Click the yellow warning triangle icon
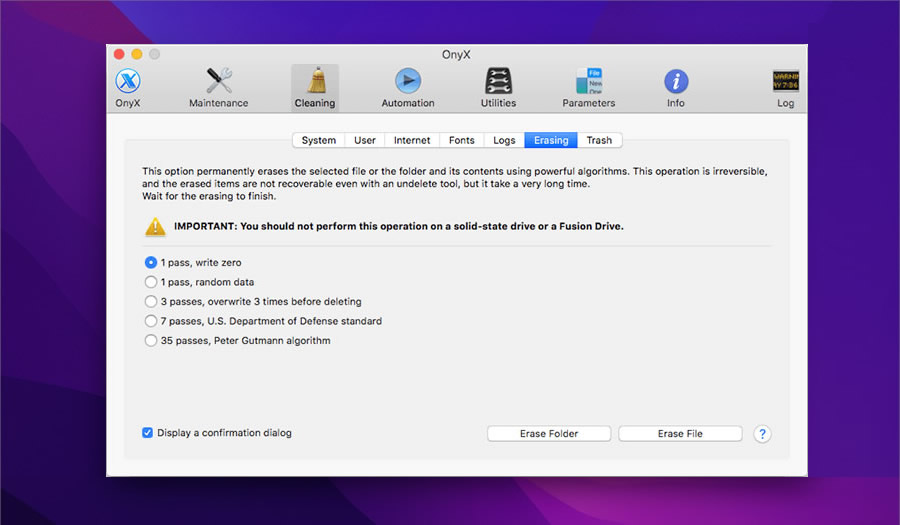Viewport: 900px width, 525px height. 155,227
